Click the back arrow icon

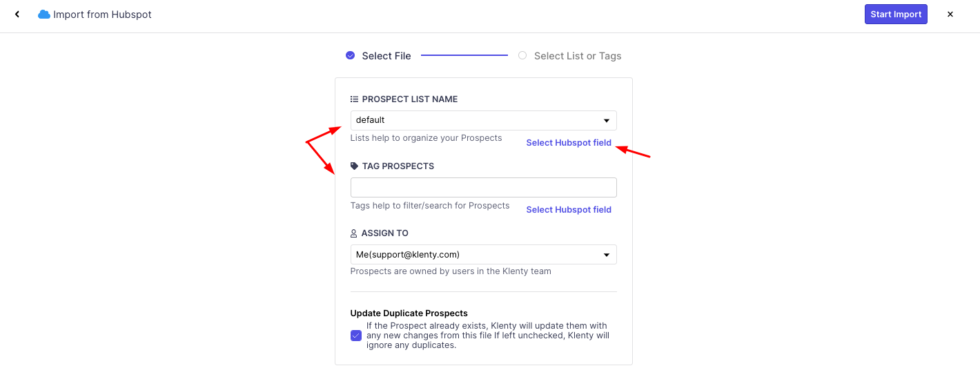coord(17,14)
